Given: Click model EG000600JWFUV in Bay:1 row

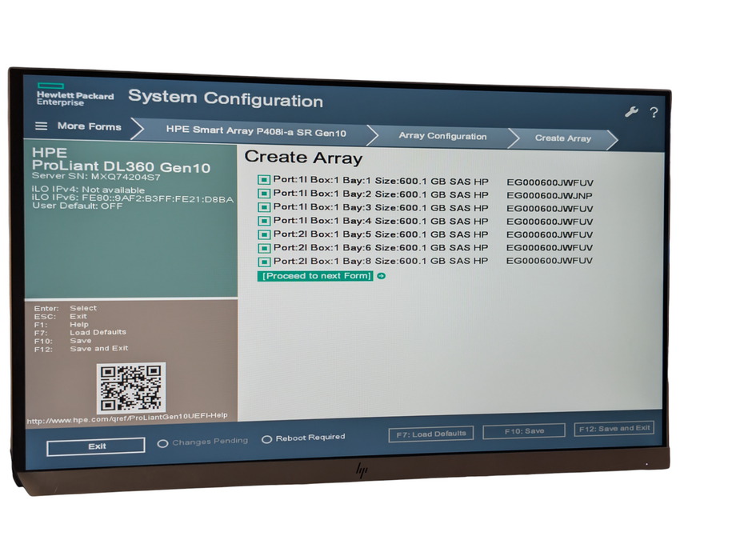Looking at the screenshot, I should coord(550,182).
